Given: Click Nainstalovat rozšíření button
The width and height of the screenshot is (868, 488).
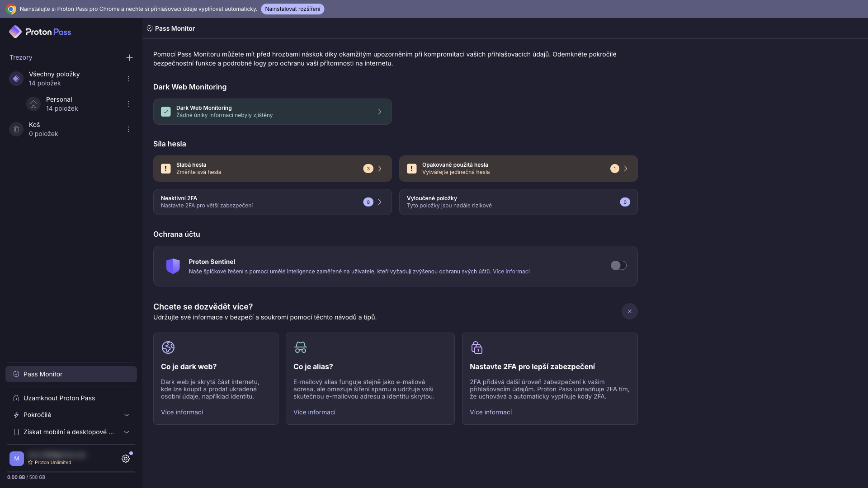Looking at the screenshot, I should 292,9.
